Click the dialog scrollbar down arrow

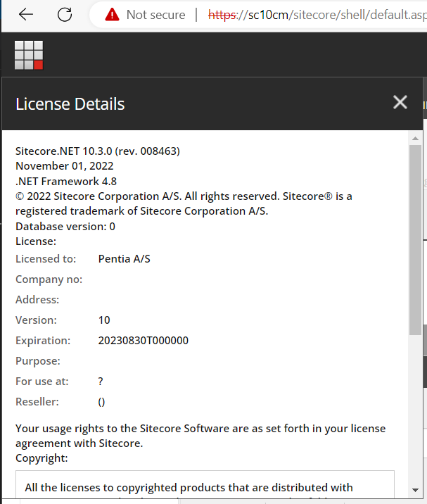point(415,490)
